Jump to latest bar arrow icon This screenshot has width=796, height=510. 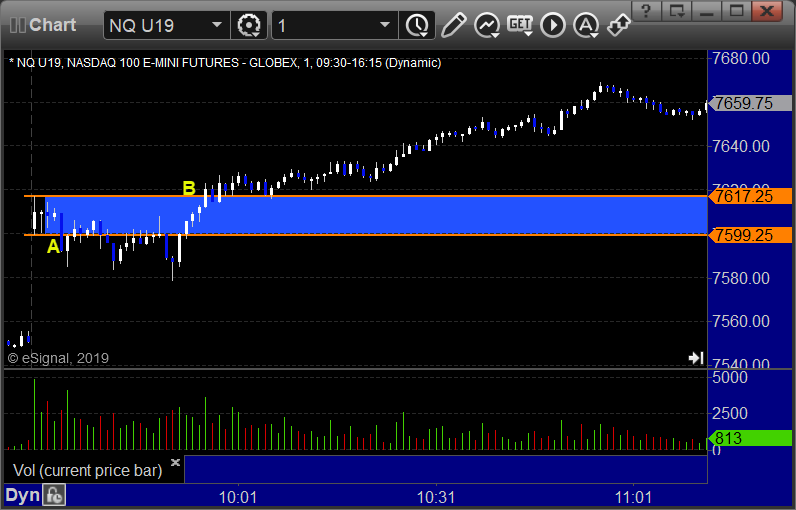coord(696,358)
